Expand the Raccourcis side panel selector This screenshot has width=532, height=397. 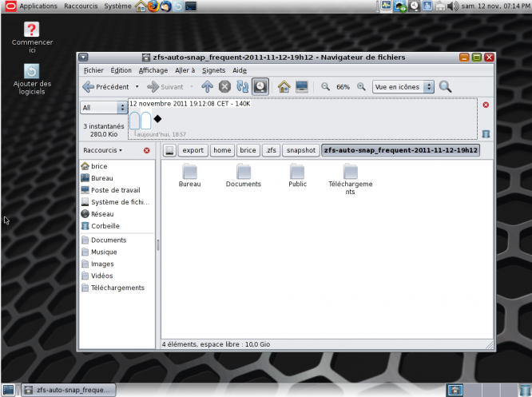104,150
